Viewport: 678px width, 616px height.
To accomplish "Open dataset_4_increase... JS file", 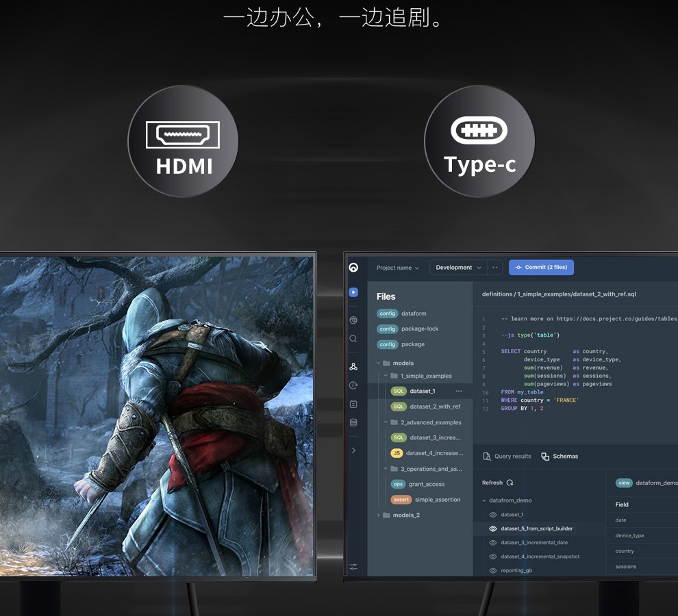I will point(427,454).
